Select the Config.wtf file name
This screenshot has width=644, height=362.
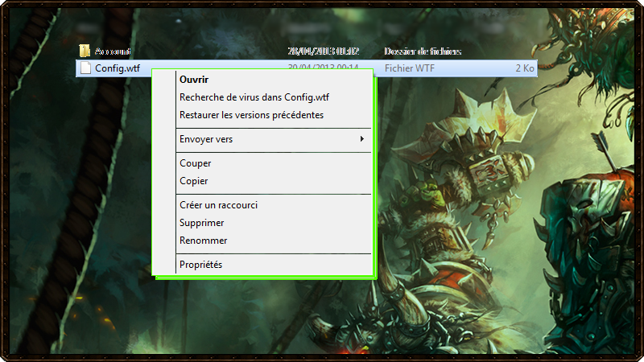(118, 68)
